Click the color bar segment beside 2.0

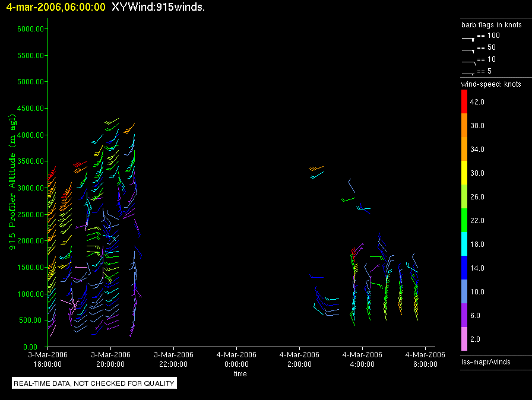pos(465,339)
